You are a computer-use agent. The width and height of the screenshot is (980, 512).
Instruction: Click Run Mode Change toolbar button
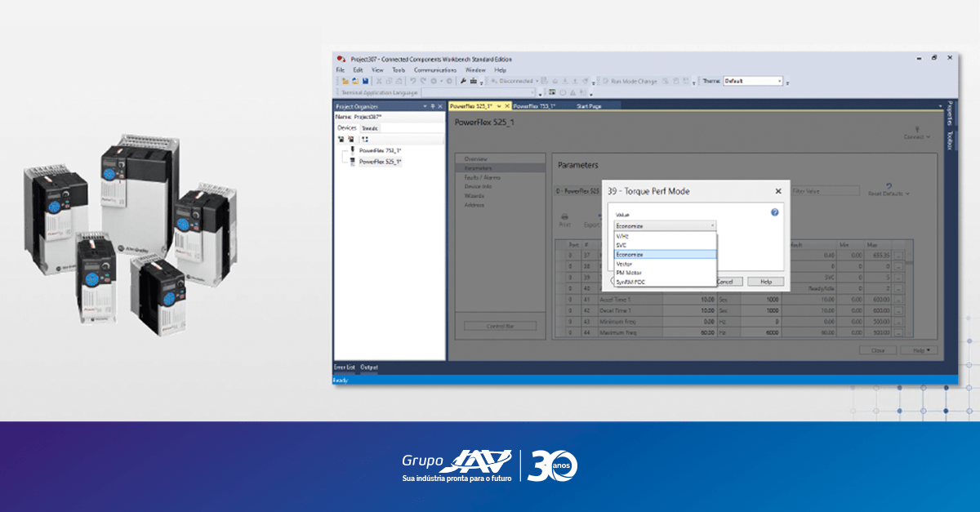coord(630,81)
